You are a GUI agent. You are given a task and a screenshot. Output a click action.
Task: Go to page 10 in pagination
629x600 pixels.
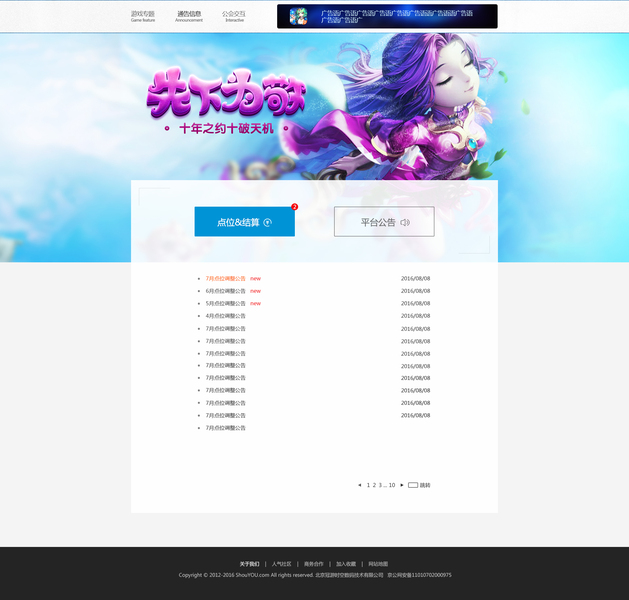[392, 485]
